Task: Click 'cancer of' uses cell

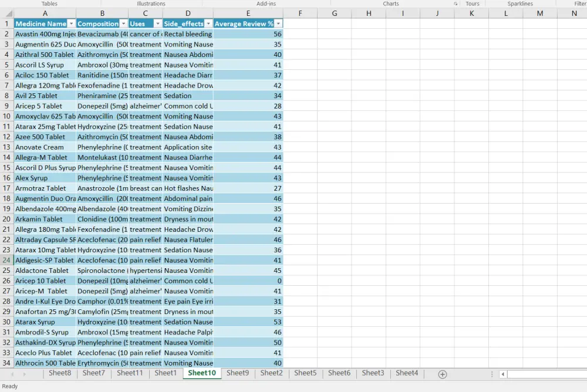Action: [x=145, y=34]
